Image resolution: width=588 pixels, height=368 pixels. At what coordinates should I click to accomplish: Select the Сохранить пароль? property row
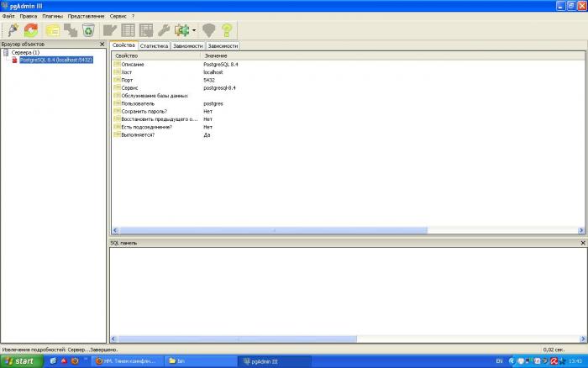coord(348,112)
